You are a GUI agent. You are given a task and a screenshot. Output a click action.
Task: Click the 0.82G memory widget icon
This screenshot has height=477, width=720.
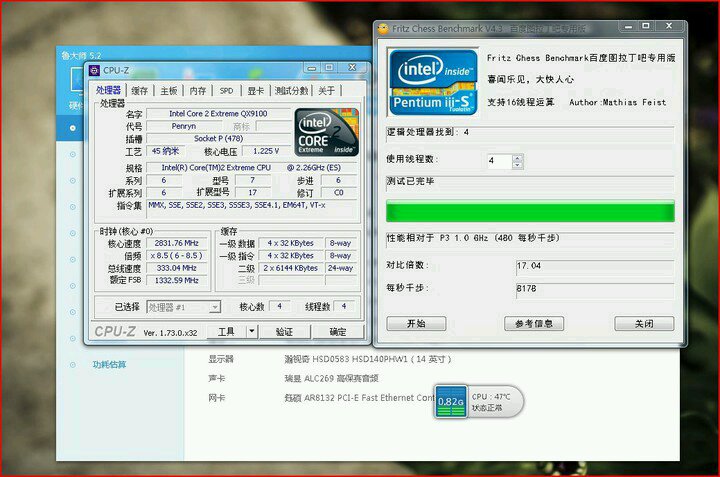pos(451,402)
